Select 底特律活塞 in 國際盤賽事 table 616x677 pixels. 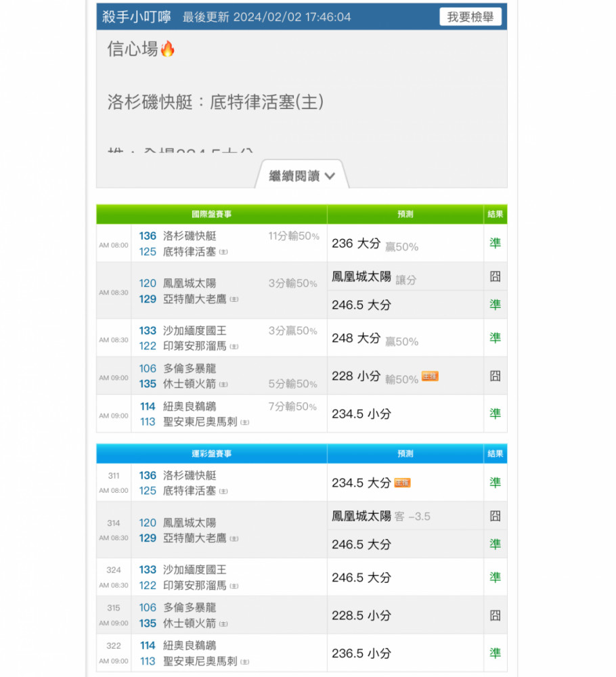click(x=190, y=251)
